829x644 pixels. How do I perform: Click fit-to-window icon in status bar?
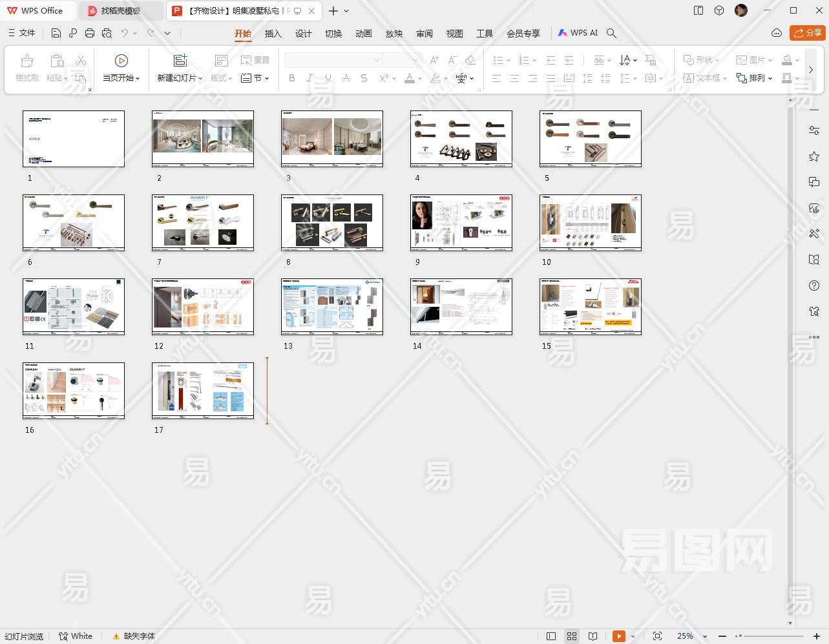[x=657, y=636]
